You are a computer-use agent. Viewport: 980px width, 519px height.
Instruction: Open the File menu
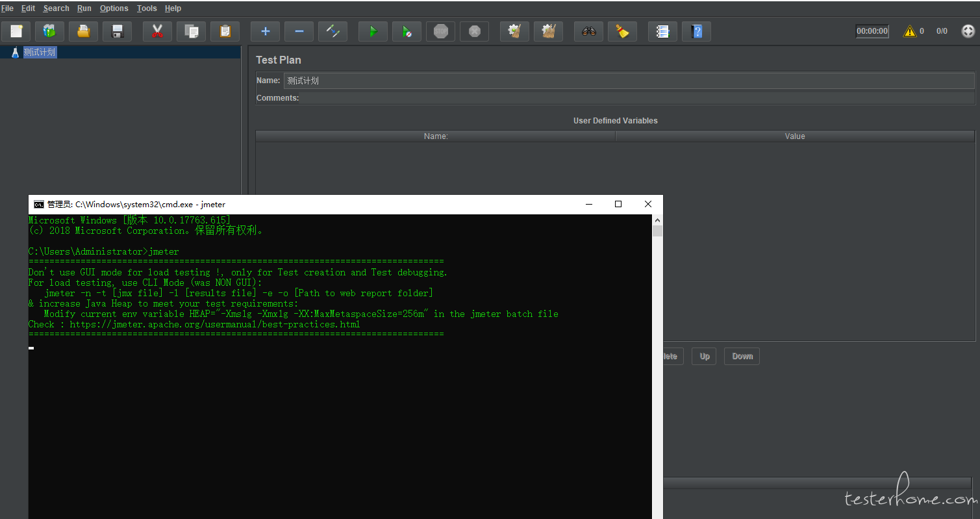tap(7, 8)
